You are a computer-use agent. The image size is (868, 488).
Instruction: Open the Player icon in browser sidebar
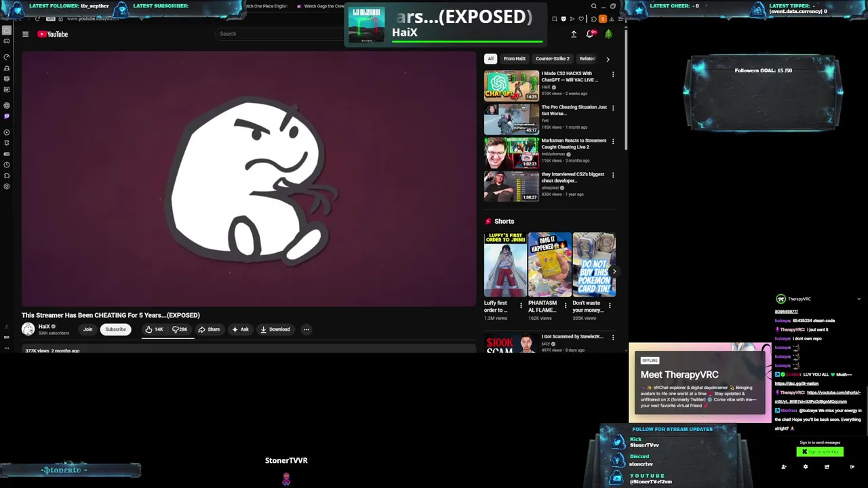(7, 132)
